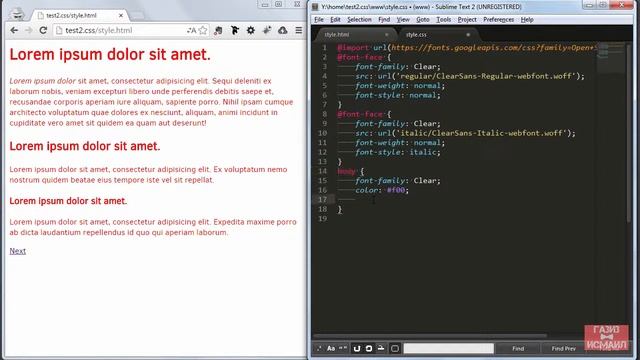Open new tab button beside style.html tab
This screenshot has height=360, width=640.
137,16
